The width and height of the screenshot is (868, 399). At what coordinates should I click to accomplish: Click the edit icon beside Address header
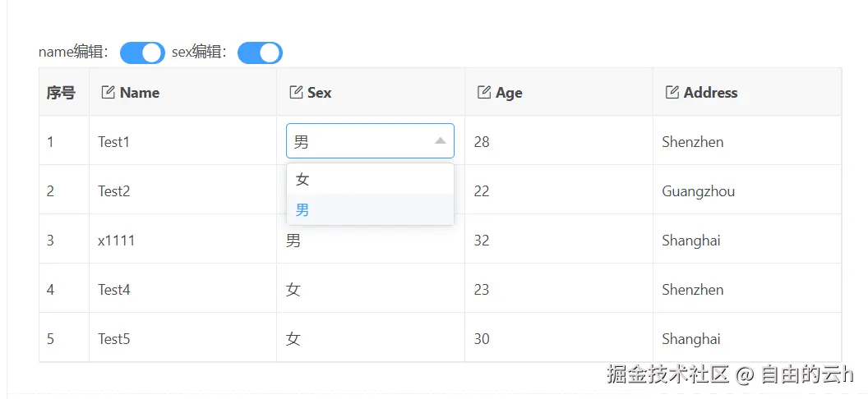pyautogui.click(x=672, y=92)
